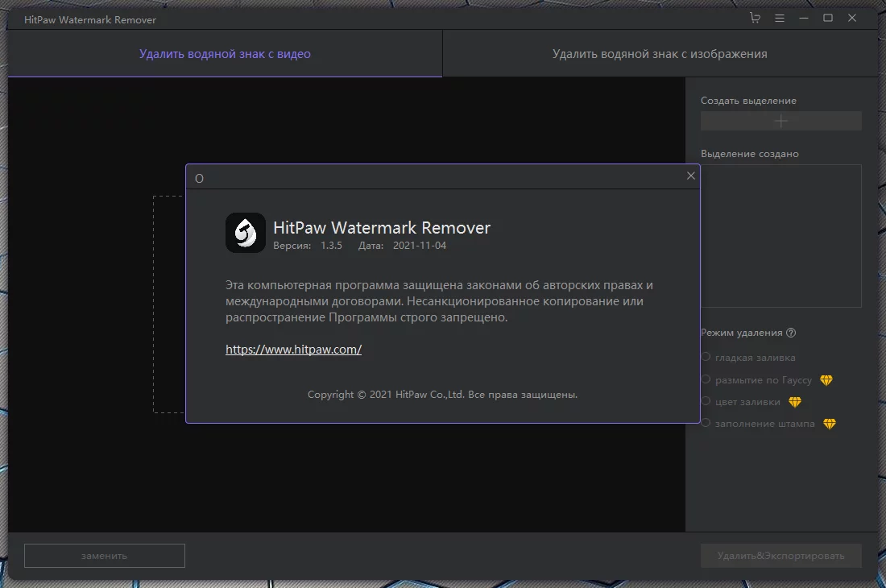The image size is (886, 588).
Task: Open the shopping cart purchase icon
Action: (755, 18)
